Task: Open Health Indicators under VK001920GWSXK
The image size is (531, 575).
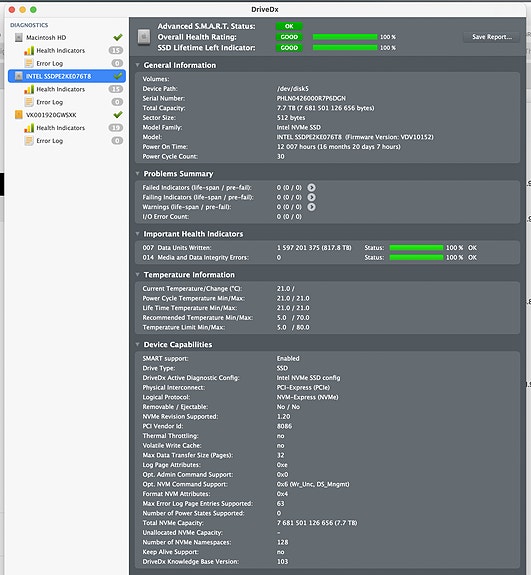Action: (x=61, y=128)
